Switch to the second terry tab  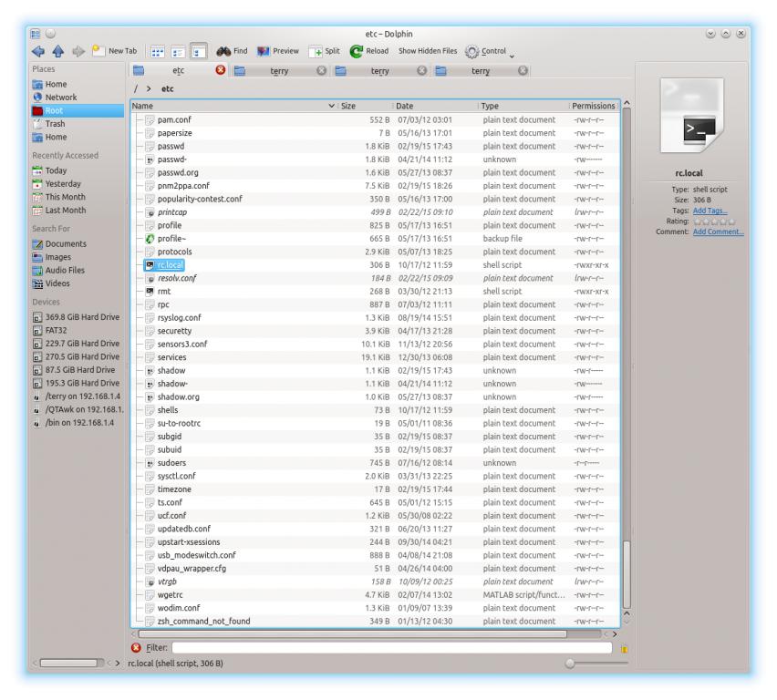380,69
